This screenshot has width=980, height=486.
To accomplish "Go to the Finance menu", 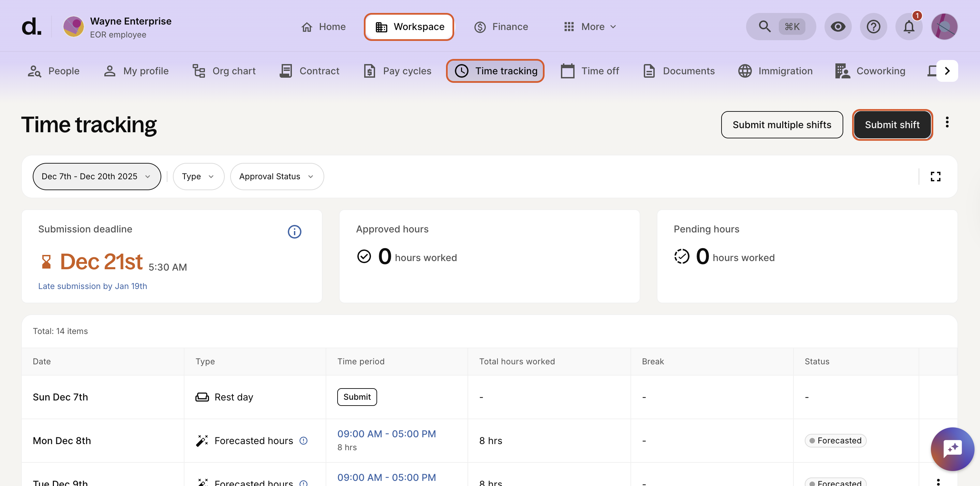I will click(x=501, y=27).
